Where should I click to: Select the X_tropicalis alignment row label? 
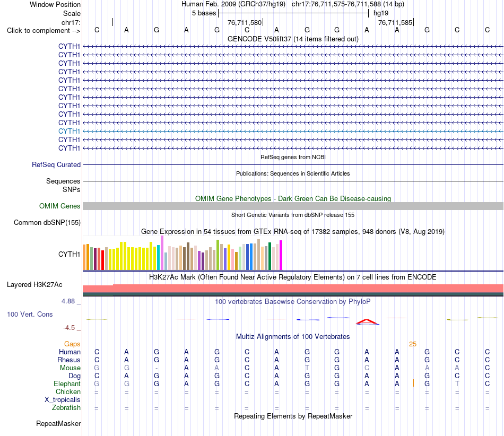[63, 400]
